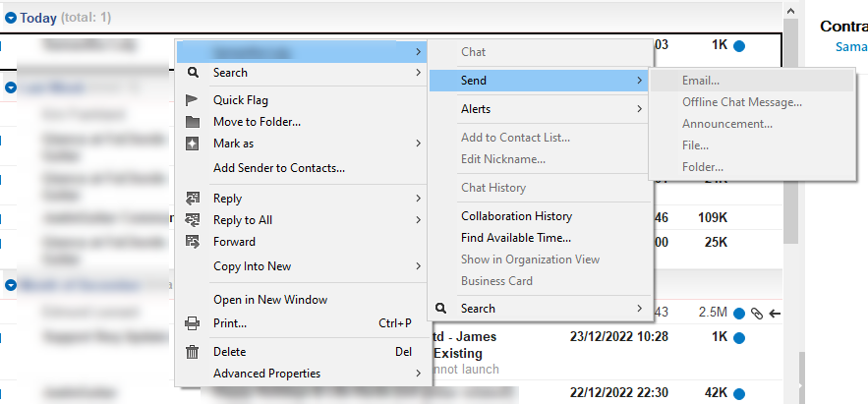
Task: Click the message list vertical scrollbar
Action: click(790, 147)
